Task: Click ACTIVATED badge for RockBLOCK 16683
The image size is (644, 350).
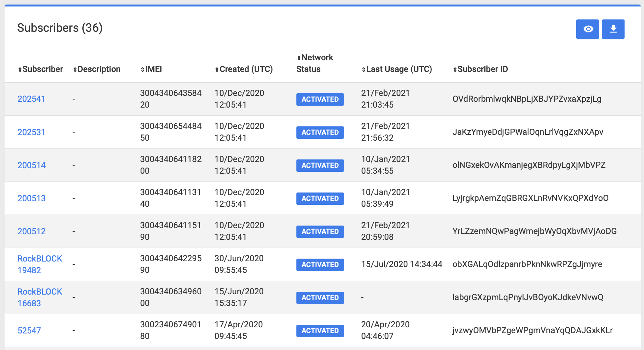Action: 320,297
